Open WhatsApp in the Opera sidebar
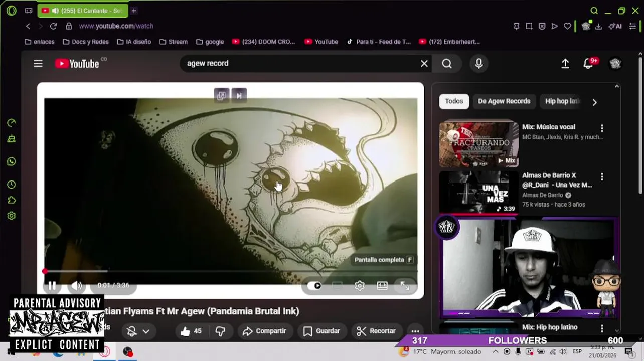Screen dimensions: 644x361 12,161
